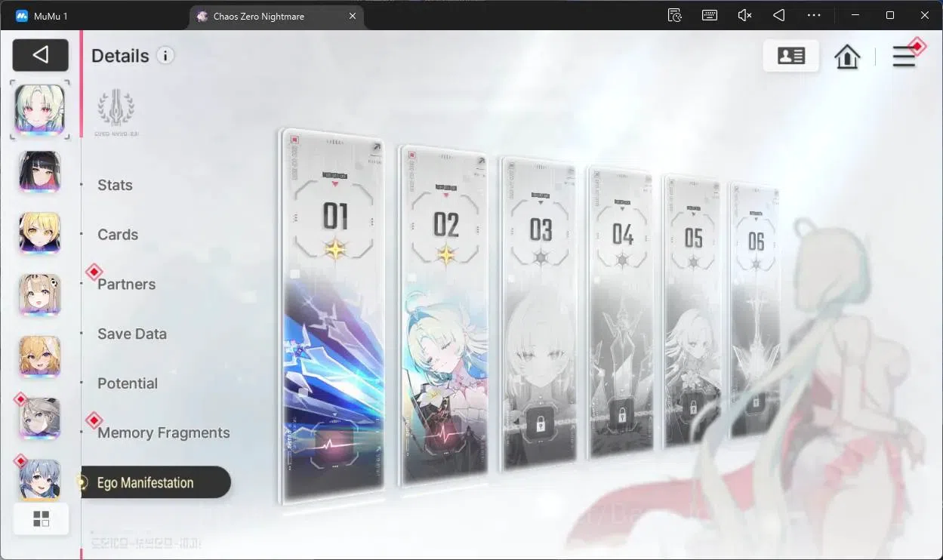Switch to the MuMu 1 home tab
The height and width of the screenshot is (560, 943).
point(42,16)
